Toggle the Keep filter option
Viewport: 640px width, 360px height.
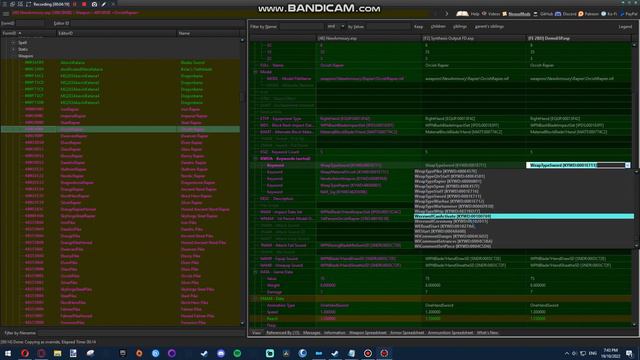[418, 27]
